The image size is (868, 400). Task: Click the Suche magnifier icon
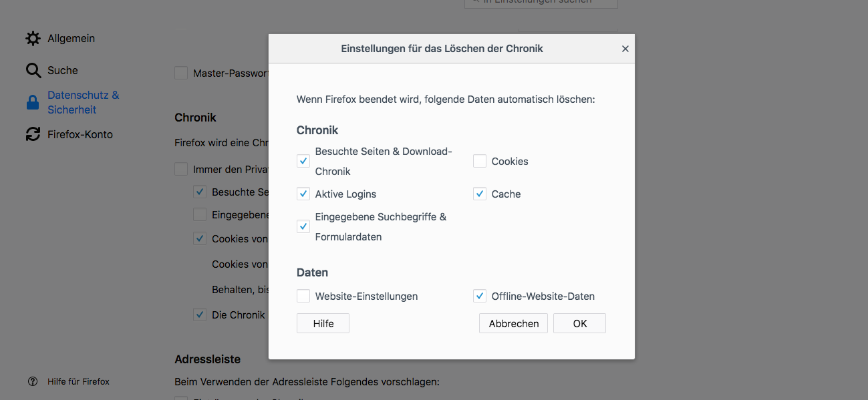pyautogui.click(x=33, y=71)
